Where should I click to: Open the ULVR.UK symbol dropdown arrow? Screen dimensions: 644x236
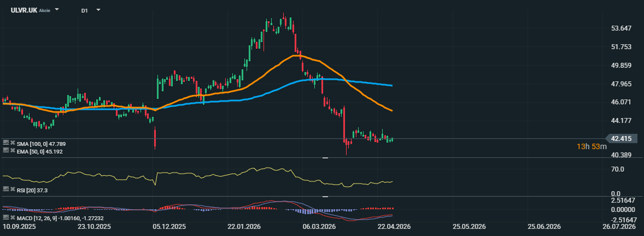58,10
